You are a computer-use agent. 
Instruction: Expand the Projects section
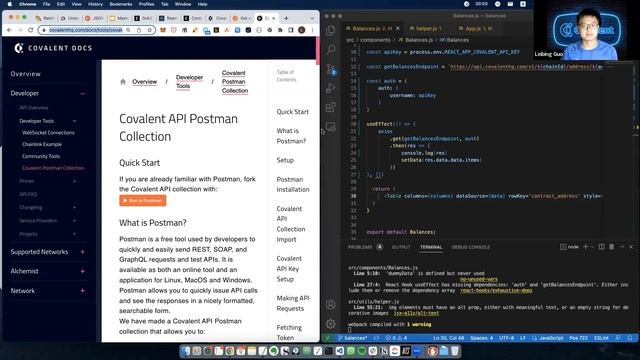pos(74,234)
